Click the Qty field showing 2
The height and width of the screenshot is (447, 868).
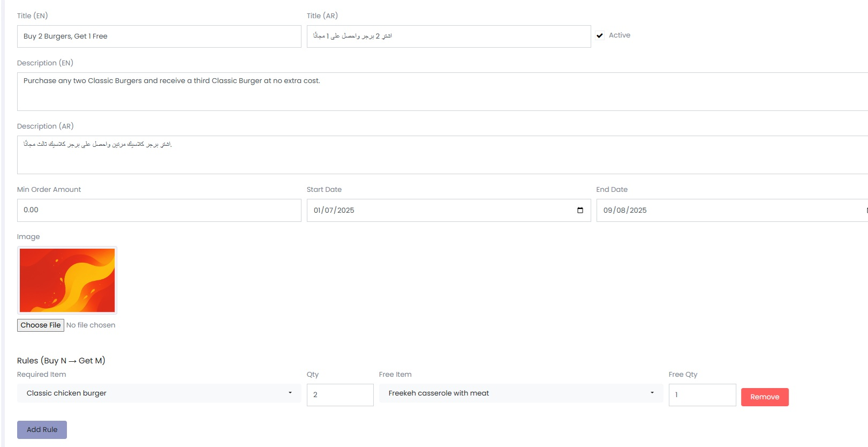pyautogui.click(x=340, y=395)
